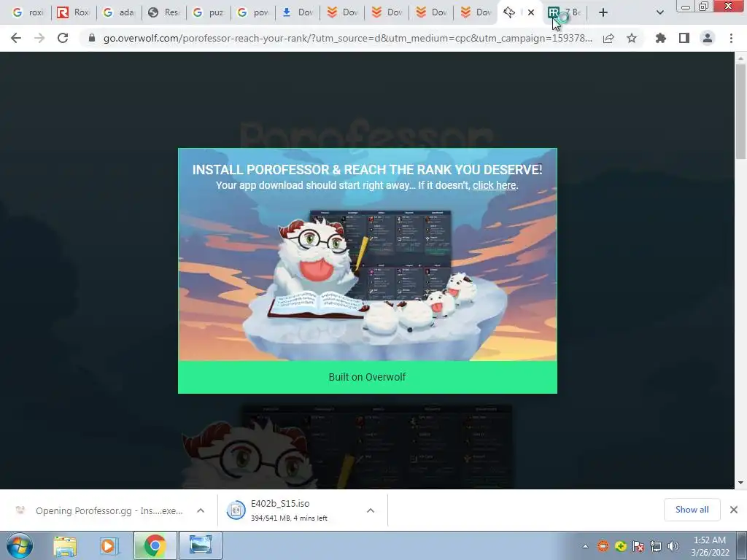
Task: Bookmark this page with star icon
Action: (632, 38)
